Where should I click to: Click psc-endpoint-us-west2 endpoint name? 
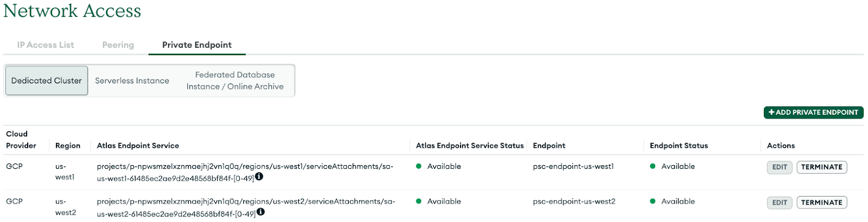(574, 201)
